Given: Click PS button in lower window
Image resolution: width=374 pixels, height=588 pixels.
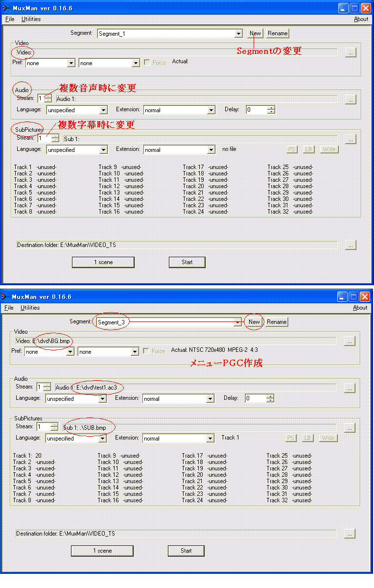Looking at the screenshot, I should tap(291, 438).
